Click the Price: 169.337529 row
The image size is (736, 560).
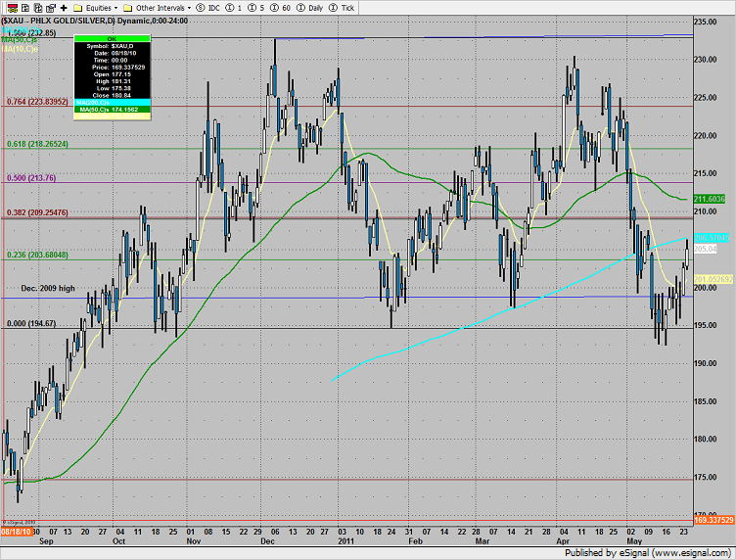(x=113, y=68)
